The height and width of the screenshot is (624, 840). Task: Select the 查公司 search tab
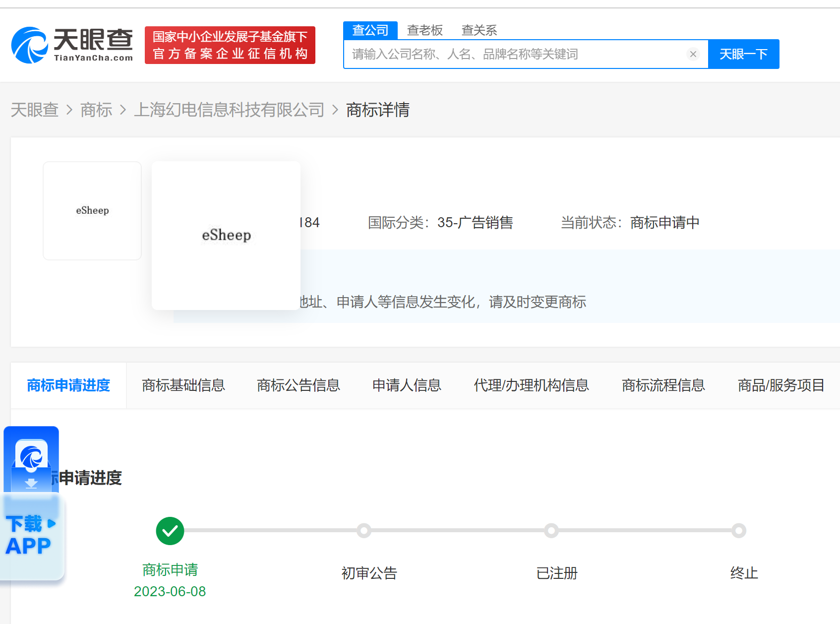(x=370, y=30)
